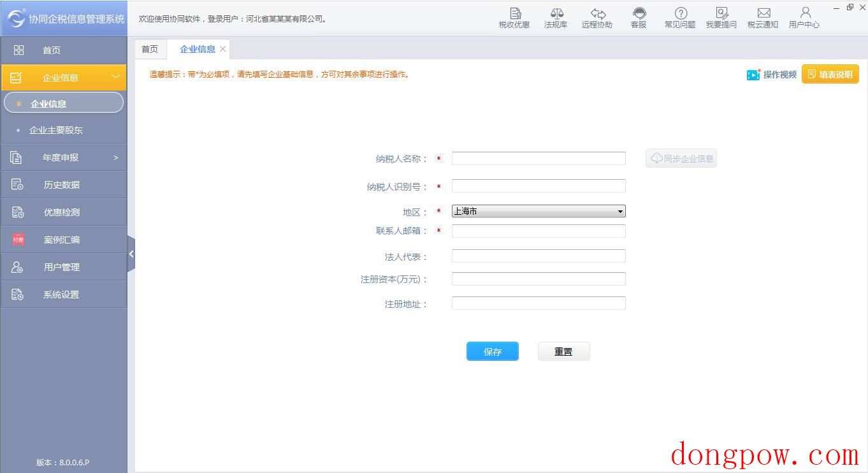This screenshot has height=473, width=868.
Task: Start 远程协助 remote assistance
Action: pos(597,18)
